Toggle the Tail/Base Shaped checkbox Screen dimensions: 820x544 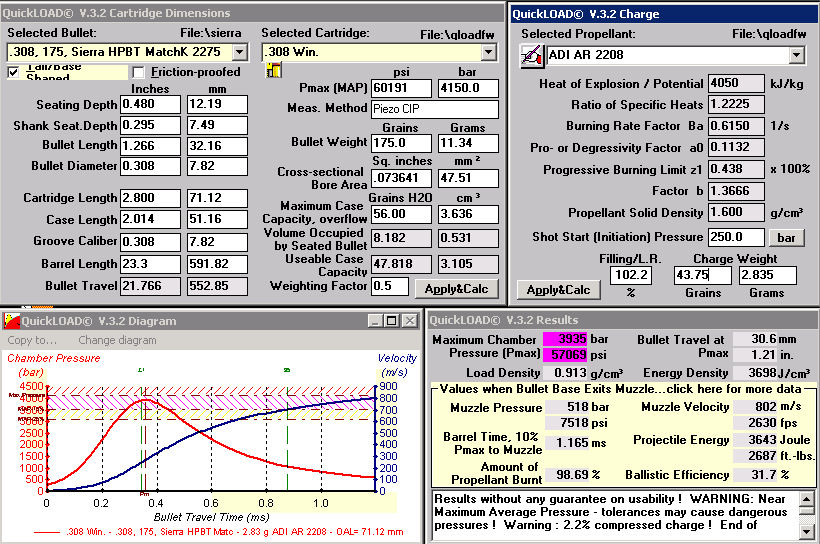click(14, 72)
